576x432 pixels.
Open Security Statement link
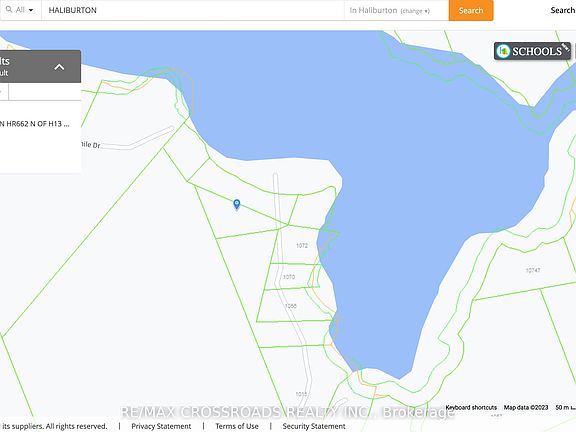click(314, 426)
